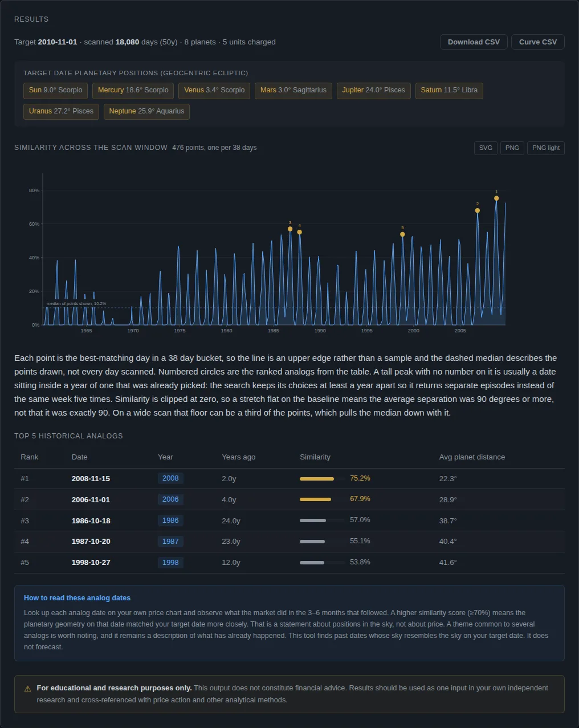Select chart marker number 1
The width and height of the screenshot is (579, 728).
(x=496, y=198)
